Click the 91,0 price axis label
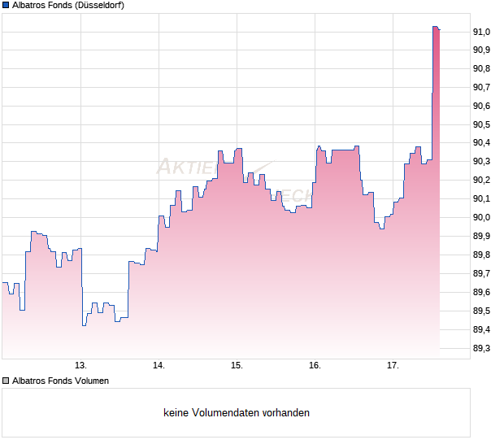The width and height of the screenshot is (504, 444). (481, 32)
